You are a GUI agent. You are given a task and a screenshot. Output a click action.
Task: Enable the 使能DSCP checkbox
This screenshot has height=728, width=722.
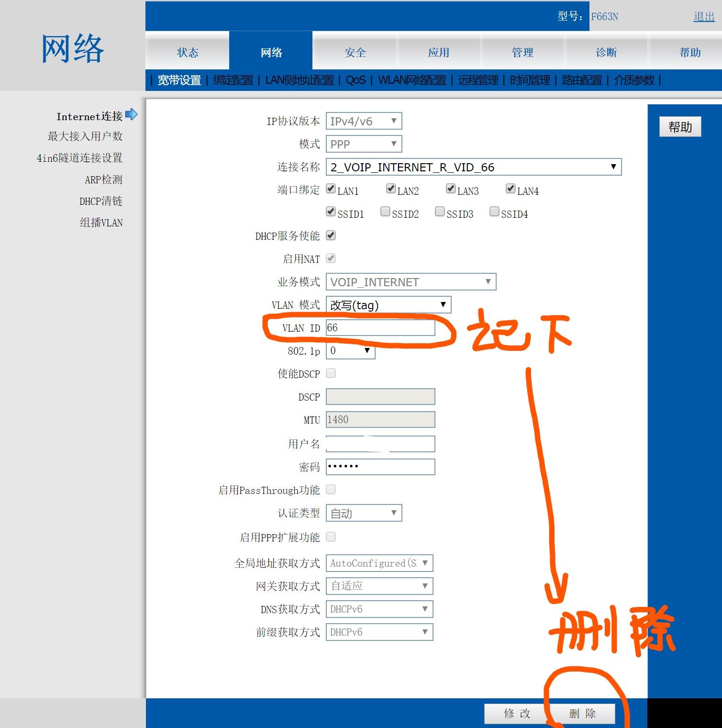pyautogui.click(x=331, y=373)
